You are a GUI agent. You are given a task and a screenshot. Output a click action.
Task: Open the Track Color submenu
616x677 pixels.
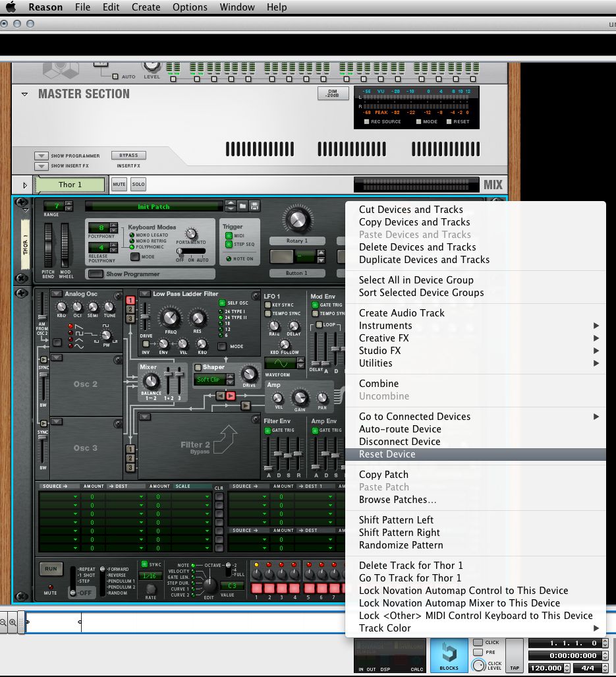(476, 628)
